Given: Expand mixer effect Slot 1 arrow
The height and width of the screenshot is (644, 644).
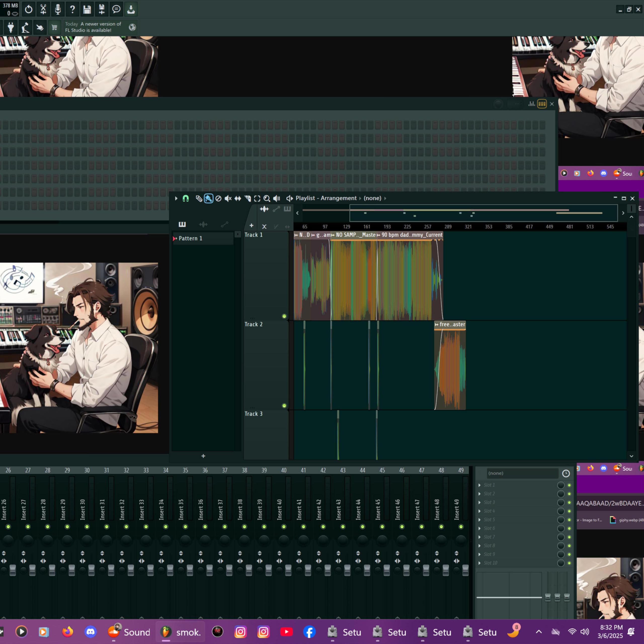Looking at the screenshot, I should 479,485.
